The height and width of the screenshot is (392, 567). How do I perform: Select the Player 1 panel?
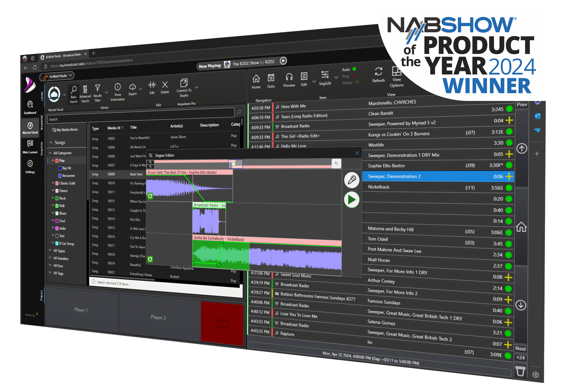82,309
